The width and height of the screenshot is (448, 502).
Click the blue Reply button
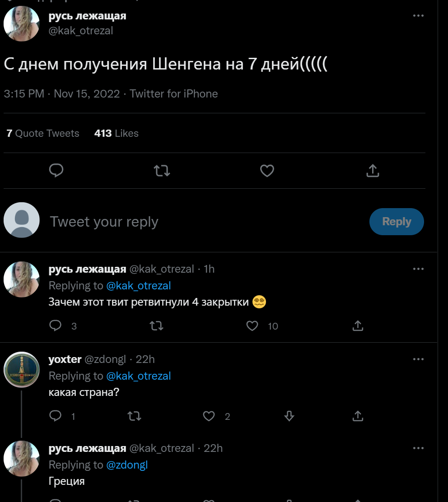tap(396, 222)
